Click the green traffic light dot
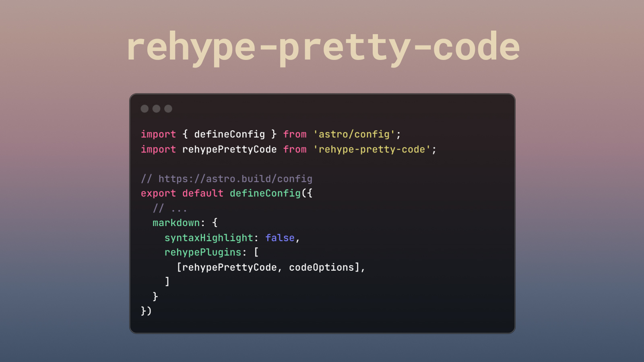 click(x=168, y=108)
